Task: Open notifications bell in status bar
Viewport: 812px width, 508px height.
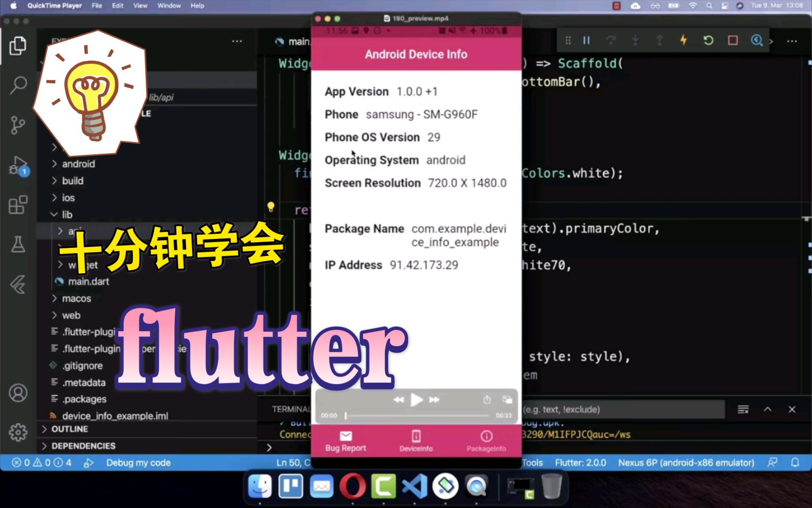Action: (795, 463)
